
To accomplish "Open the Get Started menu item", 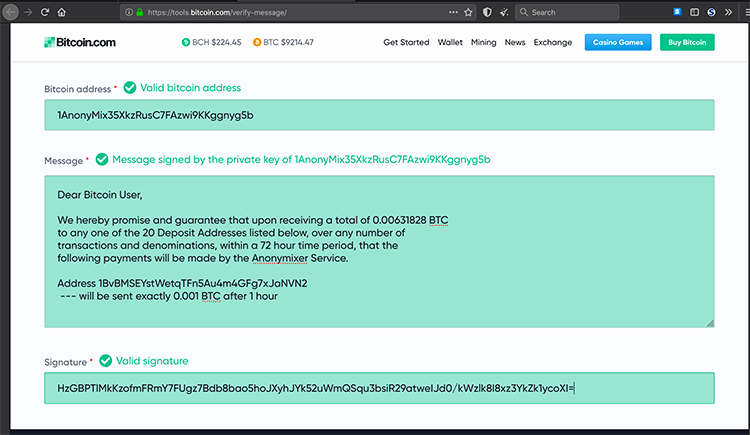I will tap(406, 43).
